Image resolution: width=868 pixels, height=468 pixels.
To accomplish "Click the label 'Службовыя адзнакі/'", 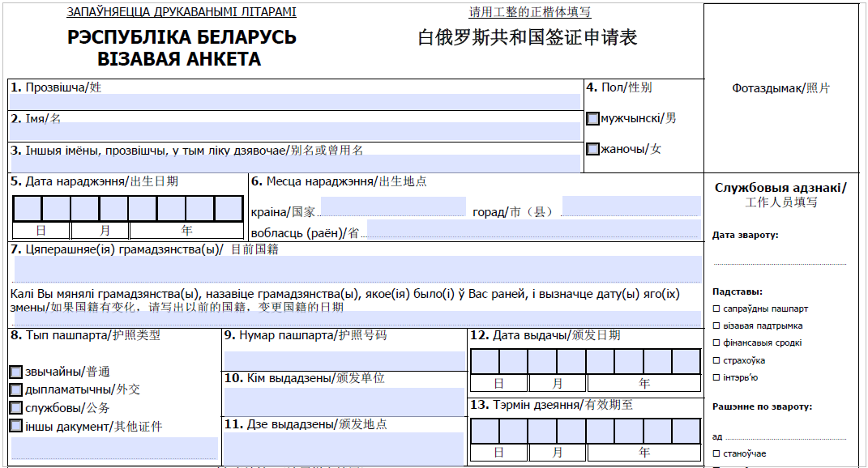I will pyautogui.click(x=780, y=188).
